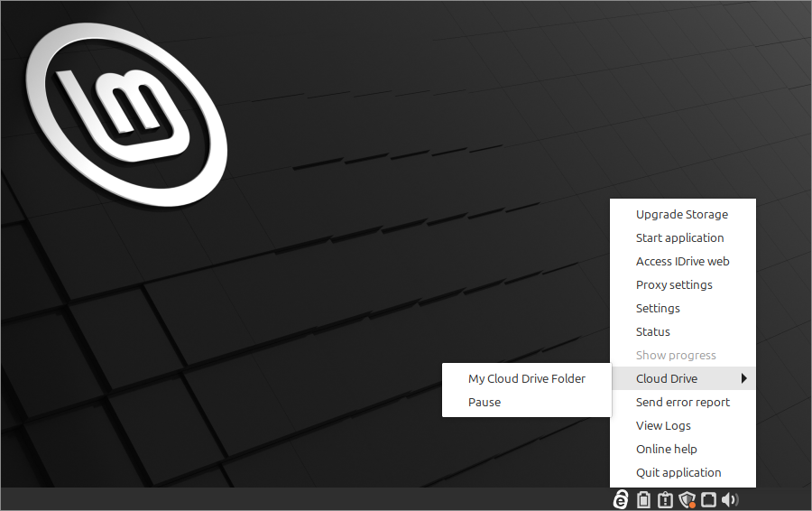Select Upgrade Storage from menu
The width and height of the screenshot is (812, 511).
pos(683,215)
